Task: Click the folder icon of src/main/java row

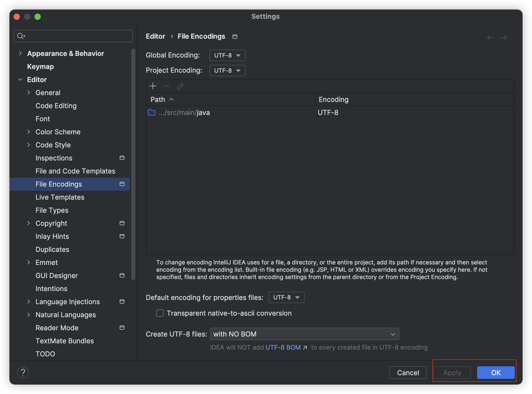Action: [152, 113]
